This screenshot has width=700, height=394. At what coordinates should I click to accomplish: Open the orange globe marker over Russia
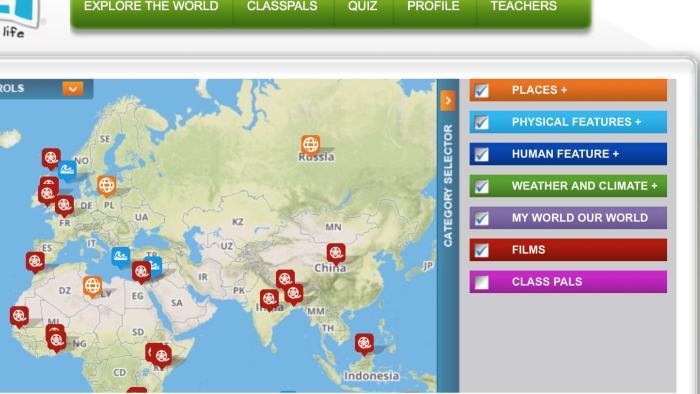[310, 145]
